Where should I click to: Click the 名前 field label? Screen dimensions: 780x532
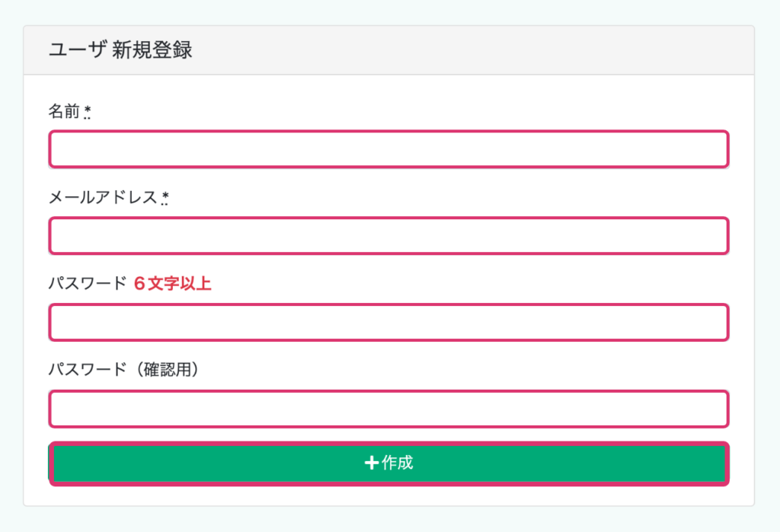64,112
